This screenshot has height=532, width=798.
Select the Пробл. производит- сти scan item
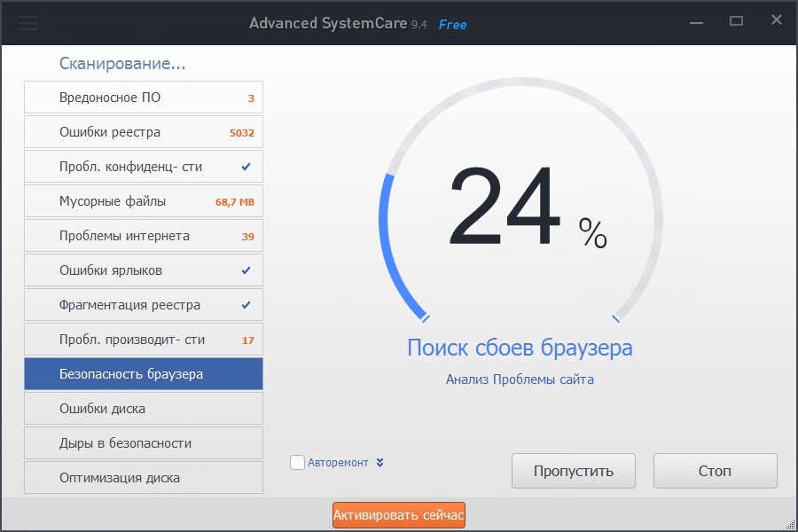coord(144,340)
